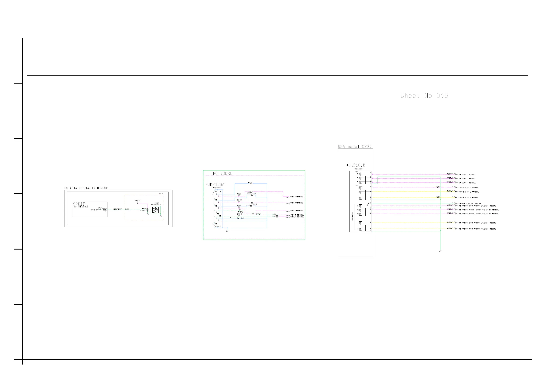Click the USA model (C22) label

point(355,146)
